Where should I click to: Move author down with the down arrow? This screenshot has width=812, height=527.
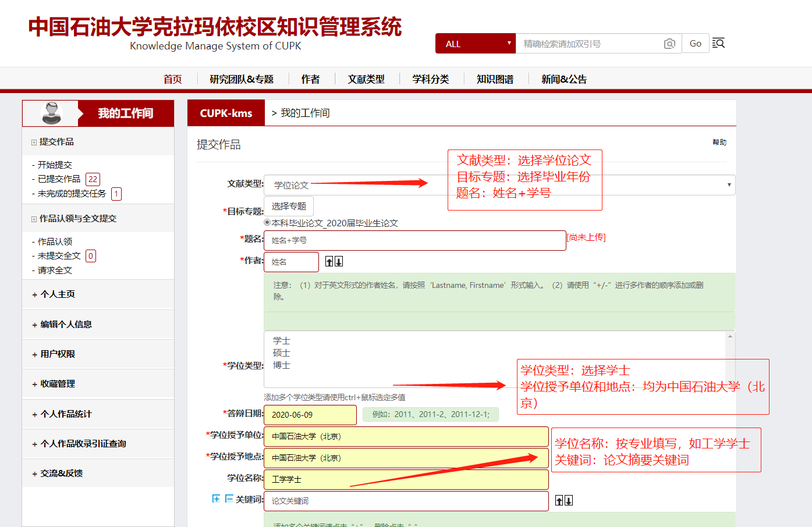point(339,262)
